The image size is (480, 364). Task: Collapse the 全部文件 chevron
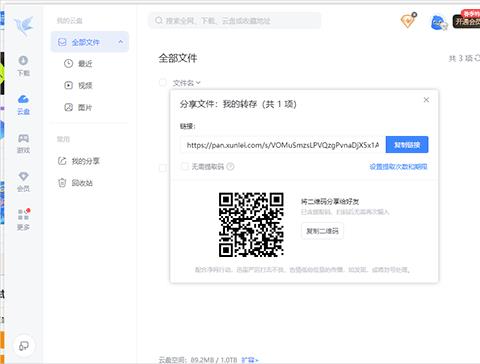[121, 42]
